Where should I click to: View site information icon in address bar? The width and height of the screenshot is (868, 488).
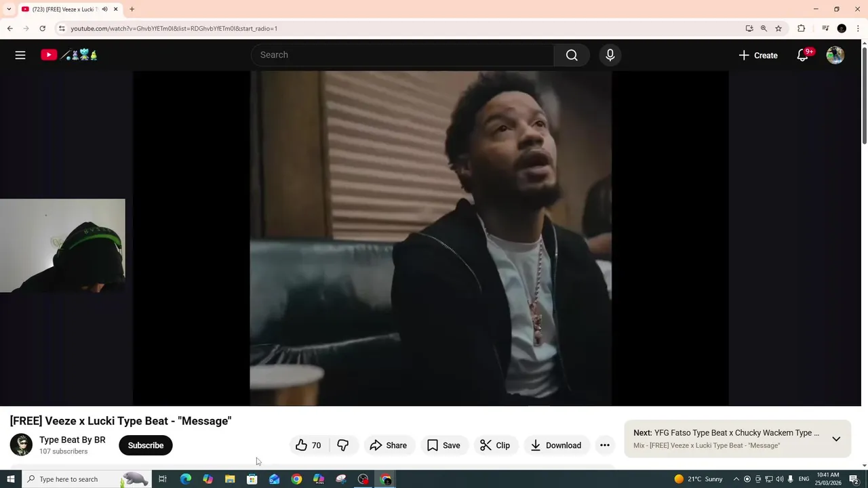coord(62,28)
